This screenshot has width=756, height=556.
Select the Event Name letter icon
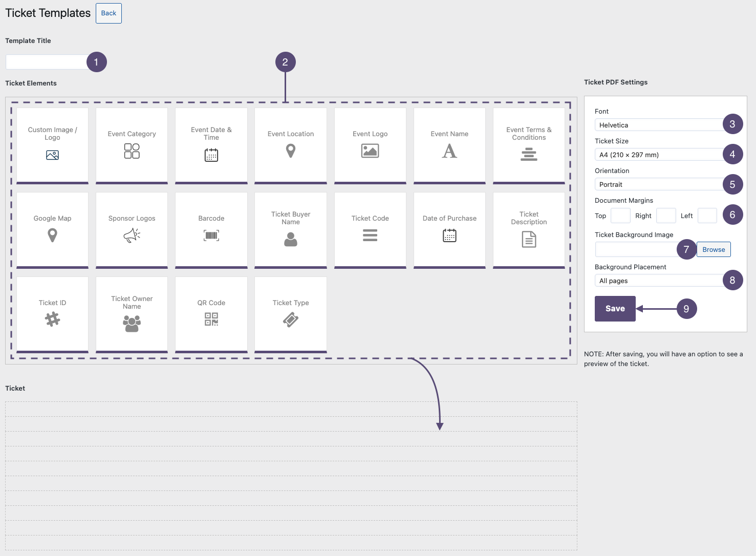pyautogui.click(x=449, y=151)
